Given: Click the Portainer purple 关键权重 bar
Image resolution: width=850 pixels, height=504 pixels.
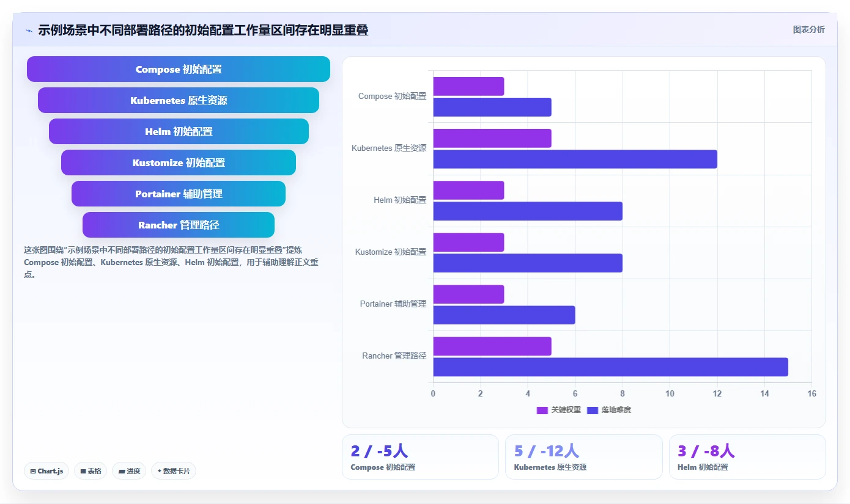Looking at the screenshot, I should [468, 294].
